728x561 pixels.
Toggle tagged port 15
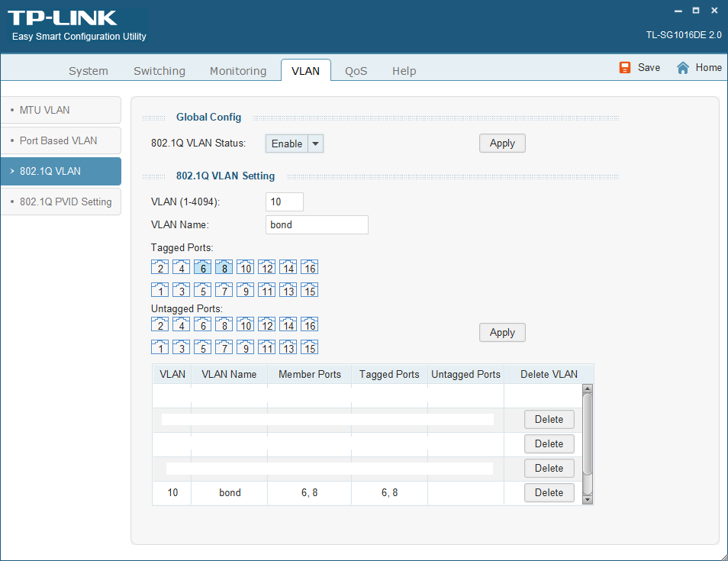click(x=309, y=290)
